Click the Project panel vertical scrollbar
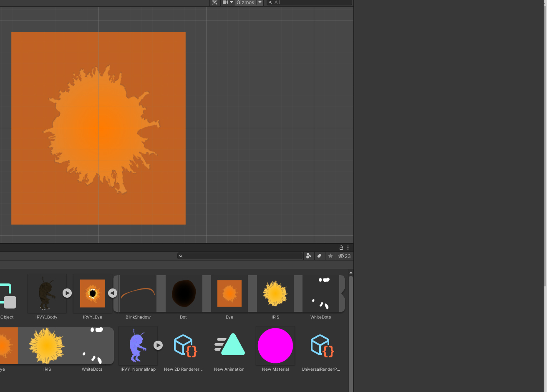This screenshot has width=547, height=392. [351, 334]
